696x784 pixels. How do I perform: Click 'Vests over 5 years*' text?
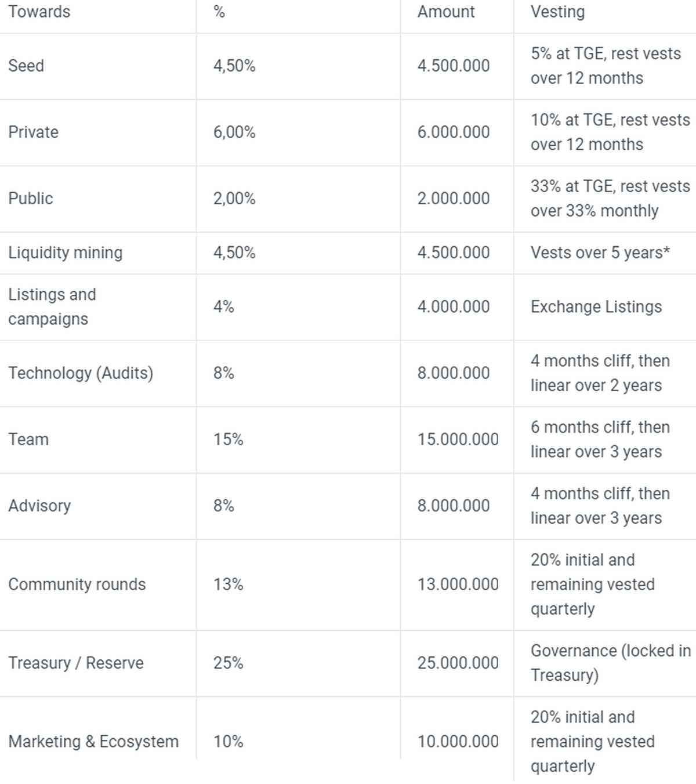pyautogui.click(x=600, y=253)
